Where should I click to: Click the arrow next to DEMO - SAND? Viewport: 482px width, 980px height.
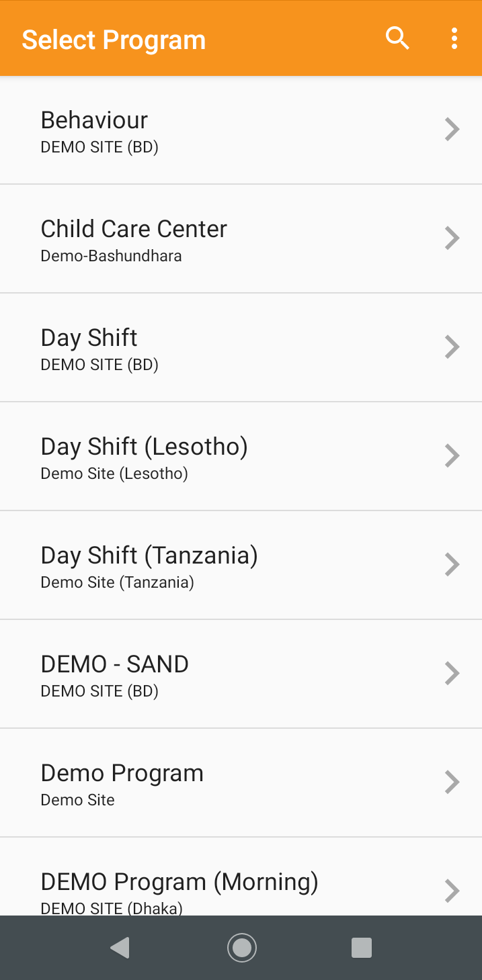452,673
